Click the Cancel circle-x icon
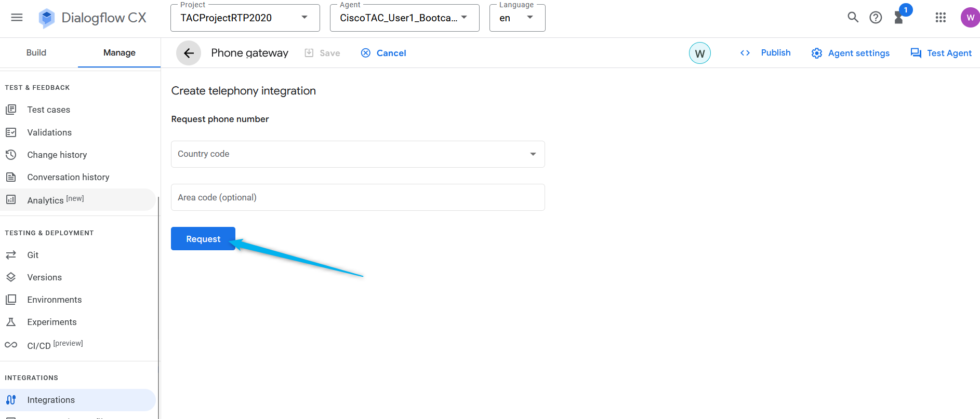The height and width of the screenshot is (419, 980). click(366, 53)
